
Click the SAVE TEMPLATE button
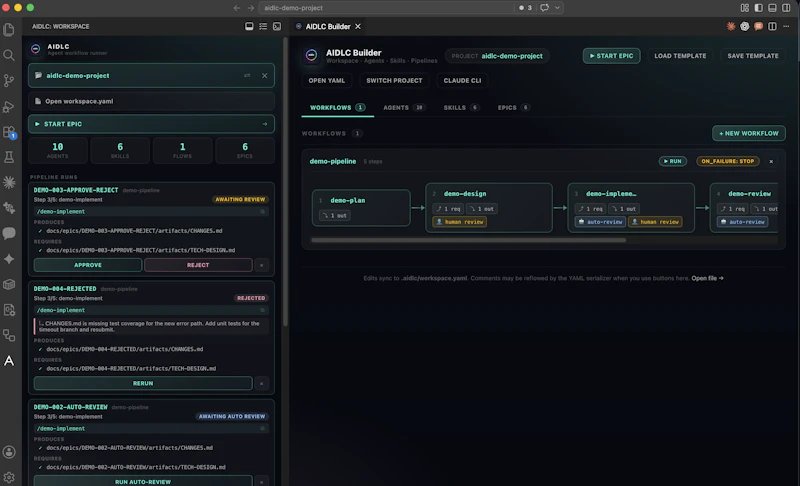(753, 56)
